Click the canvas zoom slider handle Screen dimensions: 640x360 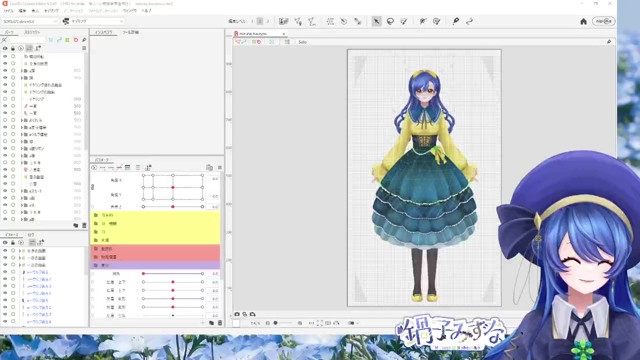point(276,323)
